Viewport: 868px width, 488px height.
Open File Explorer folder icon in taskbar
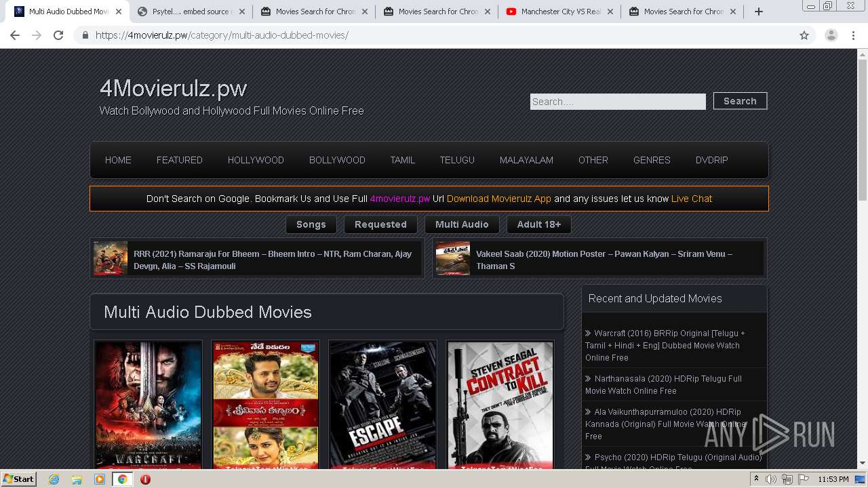tap(77, 479)
